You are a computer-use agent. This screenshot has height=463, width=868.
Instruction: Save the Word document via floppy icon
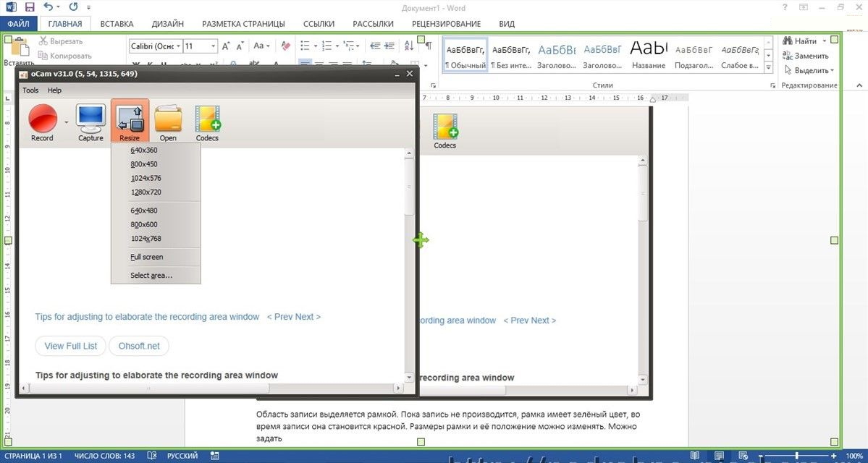[x=30, y=7]
